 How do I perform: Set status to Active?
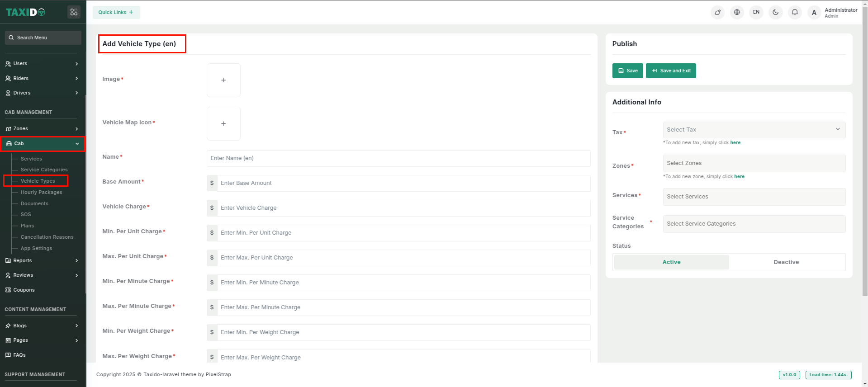[x=671, y=262]
